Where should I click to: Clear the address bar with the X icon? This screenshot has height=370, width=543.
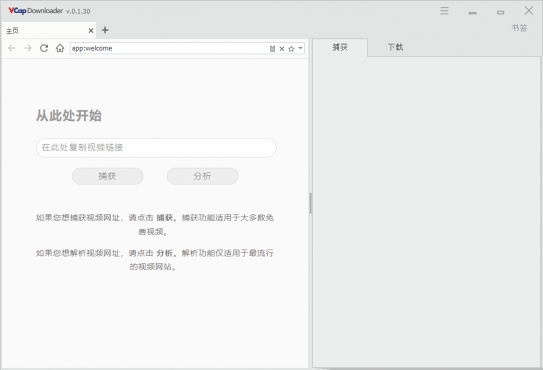point(282,49)
